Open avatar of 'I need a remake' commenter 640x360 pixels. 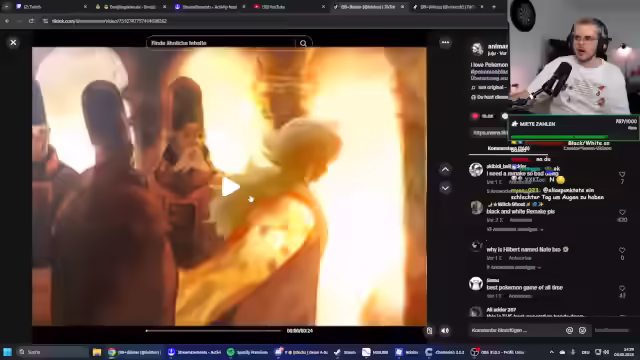(x=476, y=169)
